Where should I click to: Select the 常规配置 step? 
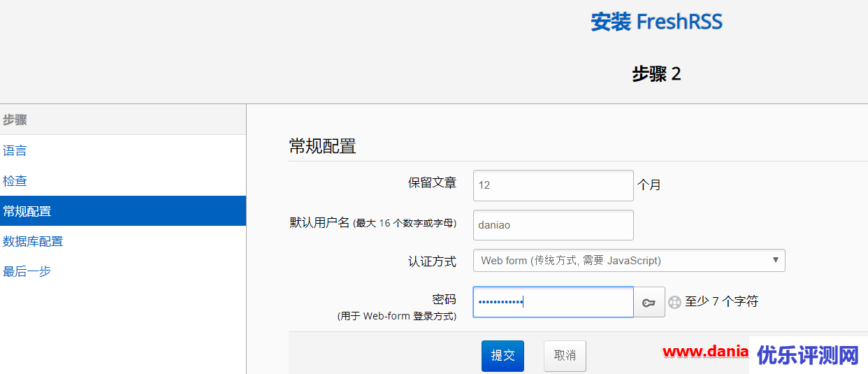(123, 211)
